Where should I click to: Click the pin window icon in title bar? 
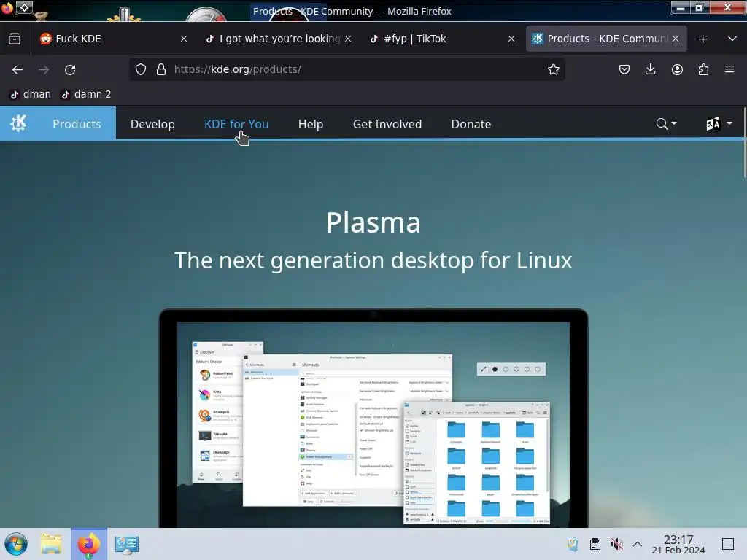click(x=24, y=7)
